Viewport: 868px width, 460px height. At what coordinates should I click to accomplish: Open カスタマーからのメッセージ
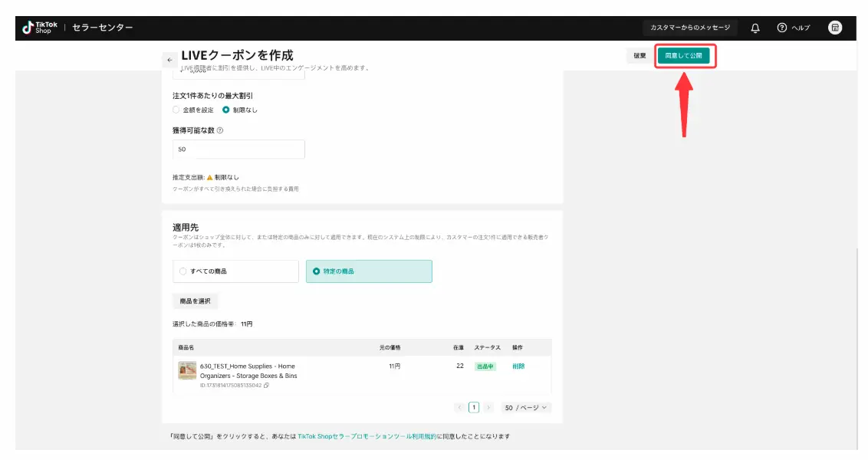(x=690, y=28)
